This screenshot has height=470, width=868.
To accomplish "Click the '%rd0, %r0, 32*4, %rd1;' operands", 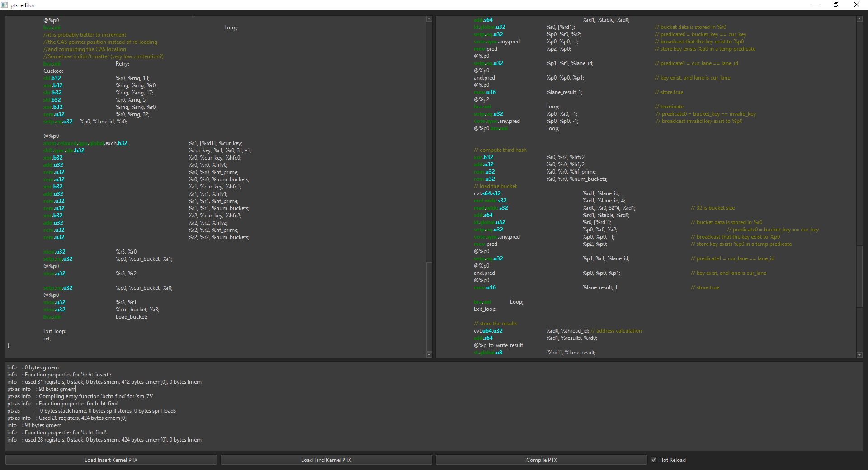I will [x=609, y=208].
